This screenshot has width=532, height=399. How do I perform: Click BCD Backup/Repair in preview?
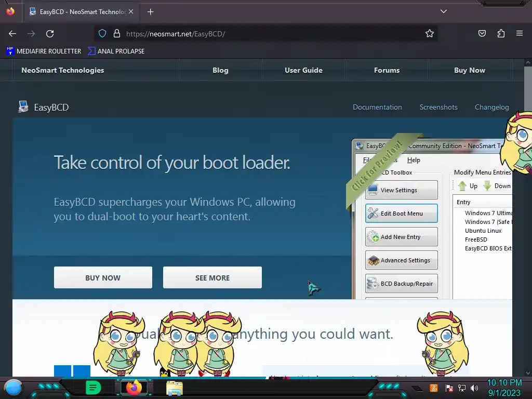click(x=402, y=284)
